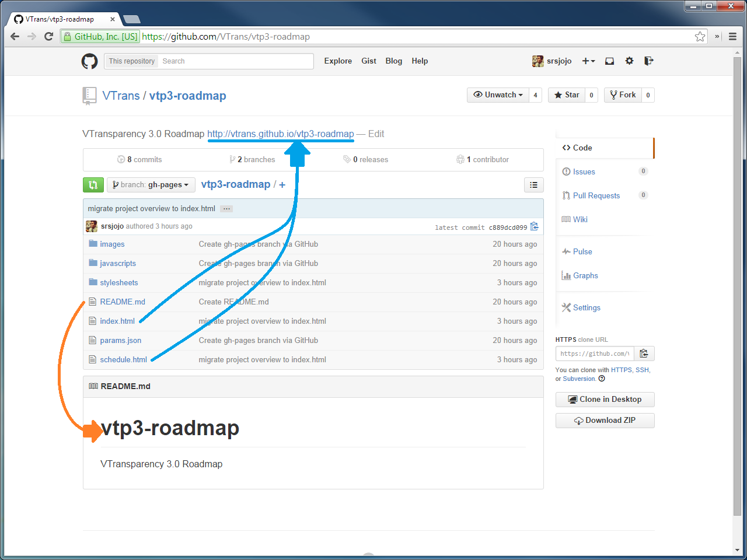Go to Pull Requests tab

(596, 195)
